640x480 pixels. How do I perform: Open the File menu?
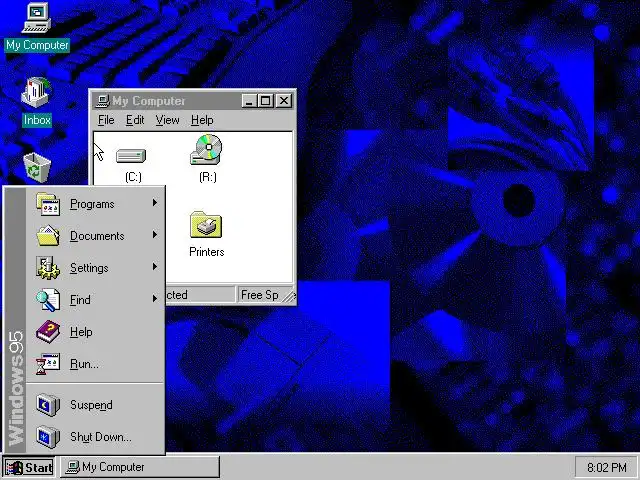(106, 120)
